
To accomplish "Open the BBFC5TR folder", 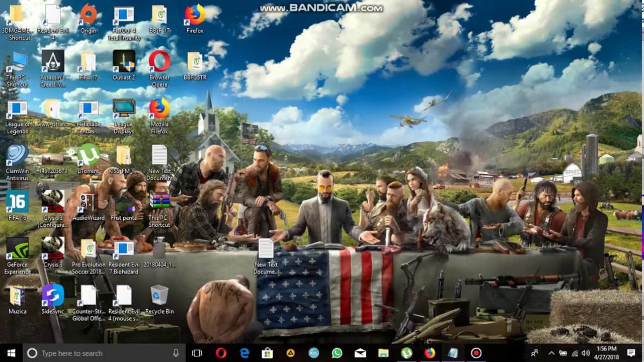I will coord(195,66).
